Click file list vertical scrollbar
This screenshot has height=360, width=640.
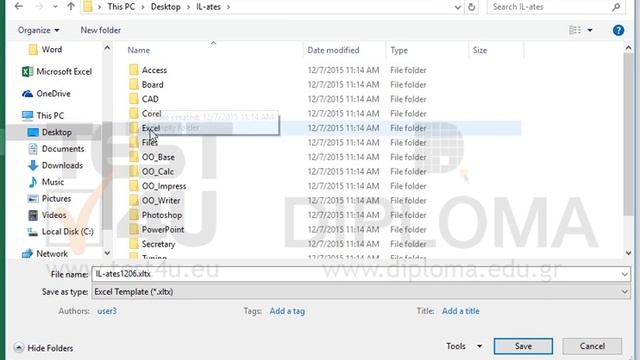pyautogui.click(x=629, y=134)
